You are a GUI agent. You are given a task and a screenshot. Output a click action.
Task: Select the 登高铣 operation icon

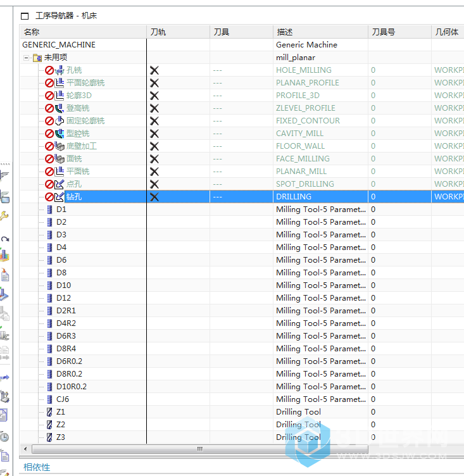pyautogui.click(x=60, y=108)
